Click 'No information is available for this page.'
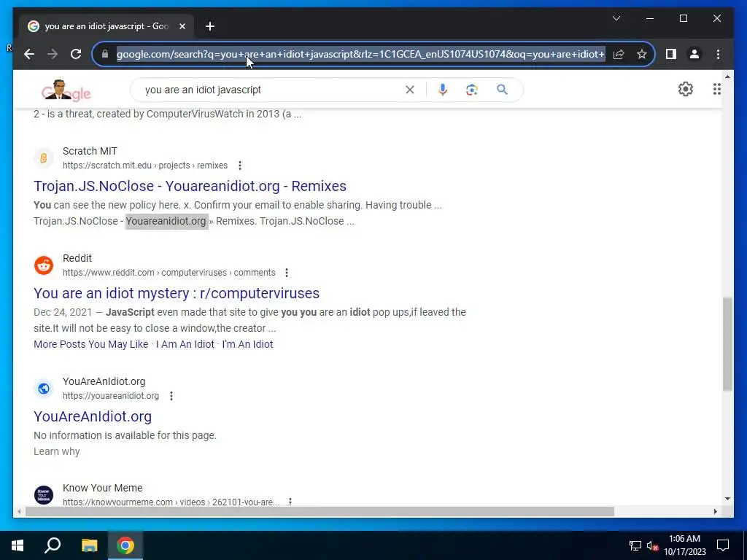The image size is (747, 560). tap(125, 435)
